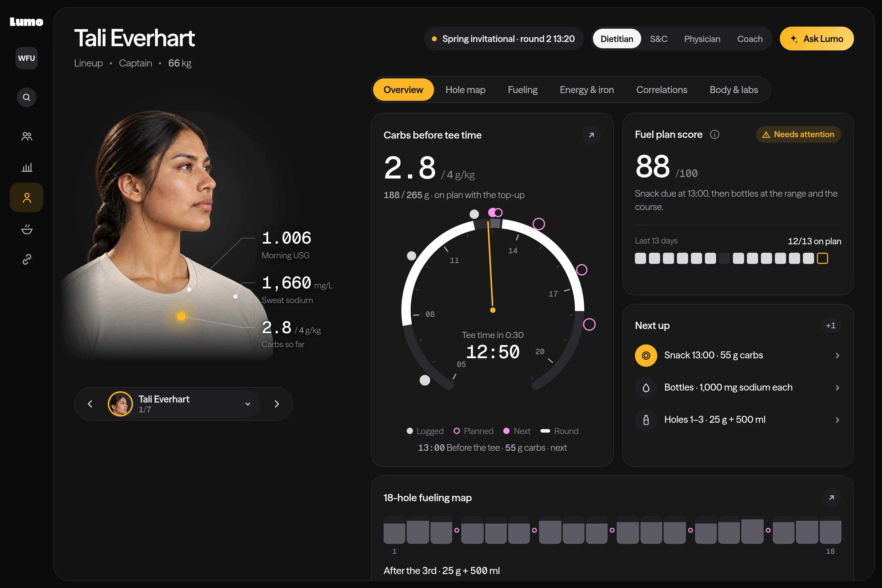Click the Lumo logo
The image size is (882, 588).
(27, 22)
